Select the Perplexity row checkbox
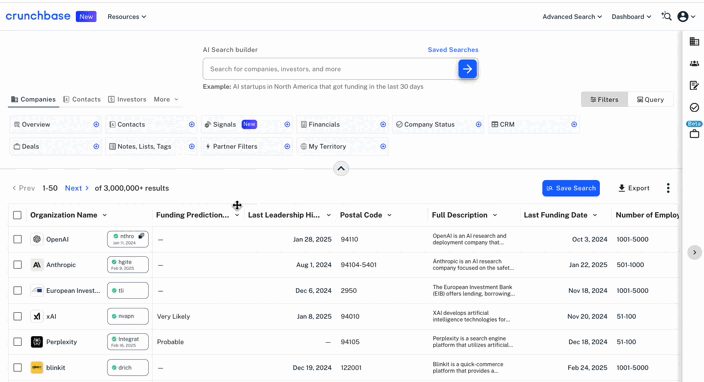Viewport: 704px width, 382px height. pos(18,342)
